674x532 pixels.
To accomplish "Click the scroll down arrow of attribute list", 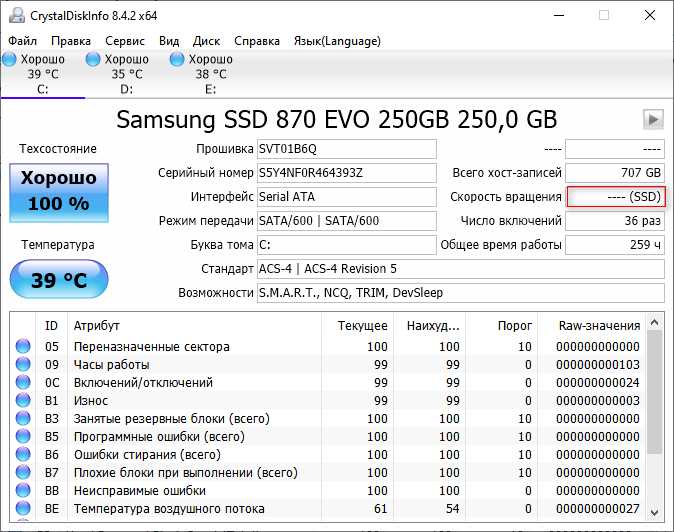I will (655, 512).
